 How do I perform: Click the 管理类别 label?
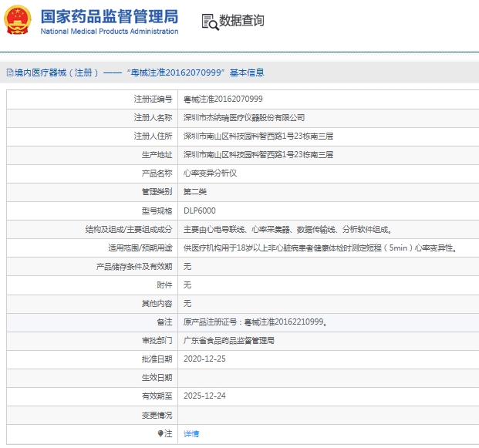coord(157,192)
